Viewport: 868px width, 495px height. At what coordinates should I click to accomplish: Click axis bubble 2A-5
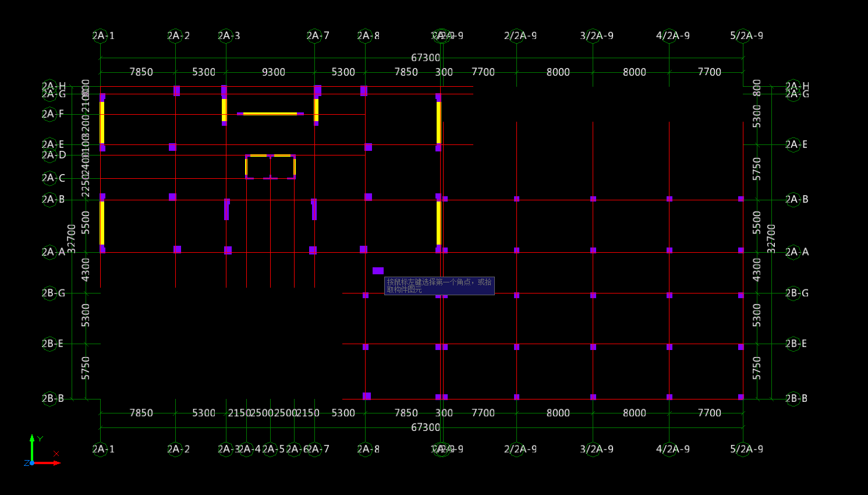(273, 449)
